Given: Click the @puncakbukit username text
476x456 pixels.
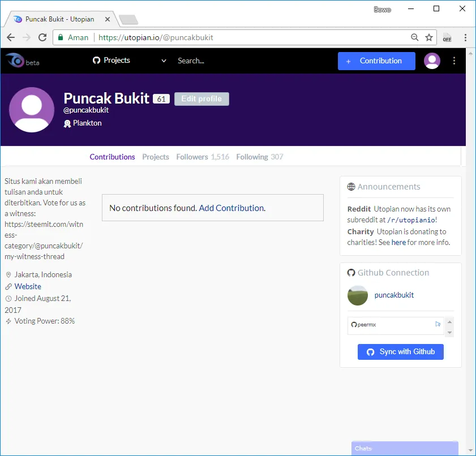Looking at the screenshot, I should (86, 110).
